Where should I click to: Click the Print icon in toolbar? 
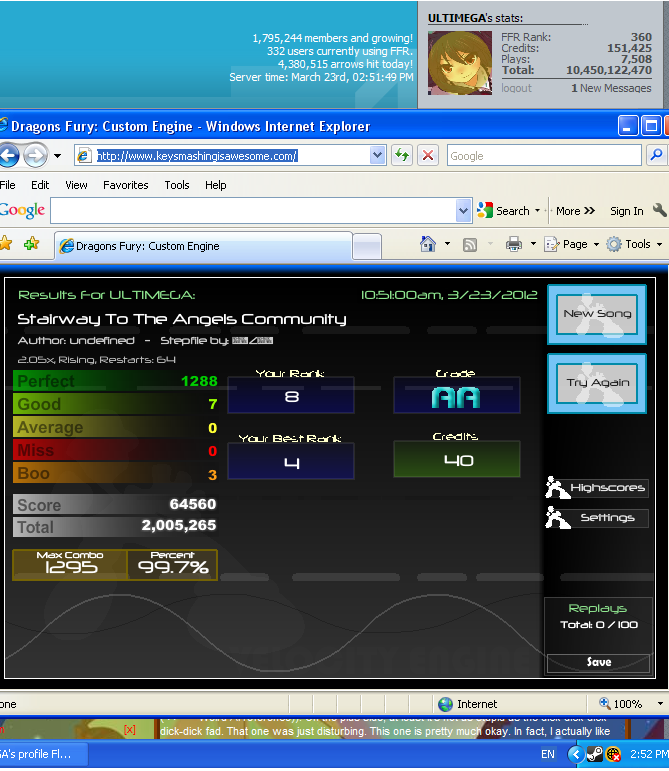coord(514,244)
